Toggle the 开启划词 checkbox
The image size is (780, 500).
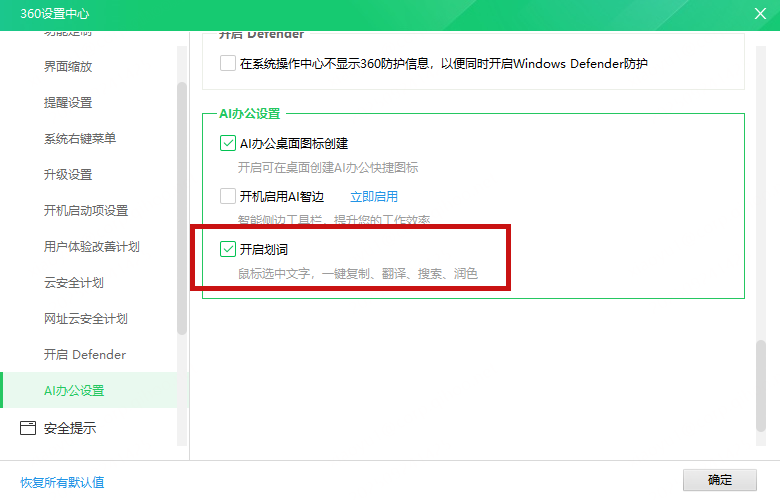tap(228, 249)
